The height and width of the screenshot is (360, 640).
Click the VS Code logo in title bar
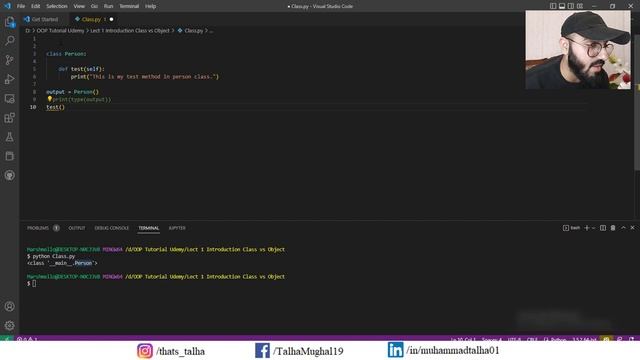click(7, 6)
